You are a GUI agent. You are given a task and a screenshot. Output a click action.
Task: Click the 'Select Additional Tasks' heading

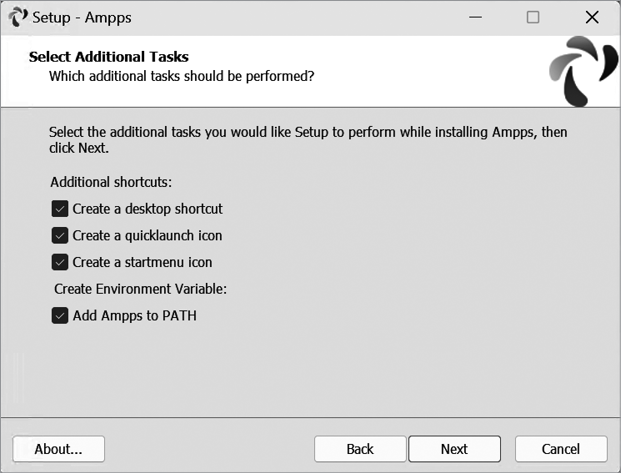pyautogui.click(x=109, y=57)
